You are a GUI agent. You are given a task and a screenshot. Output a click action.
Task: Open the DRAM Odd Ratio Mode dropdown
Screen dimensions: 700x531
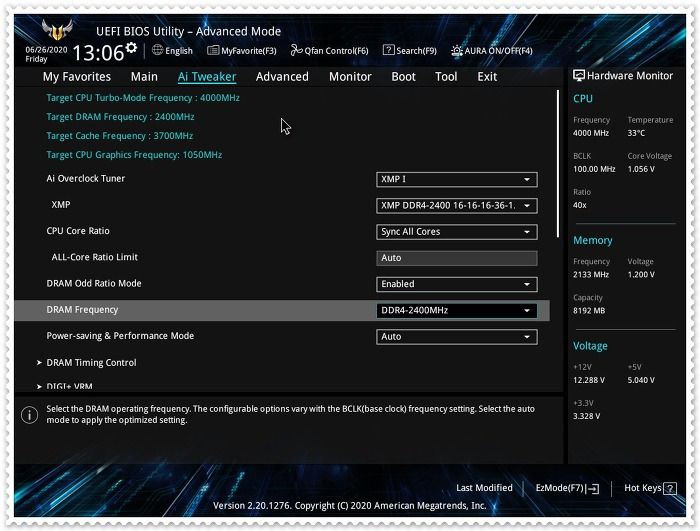tap(457, 284)
